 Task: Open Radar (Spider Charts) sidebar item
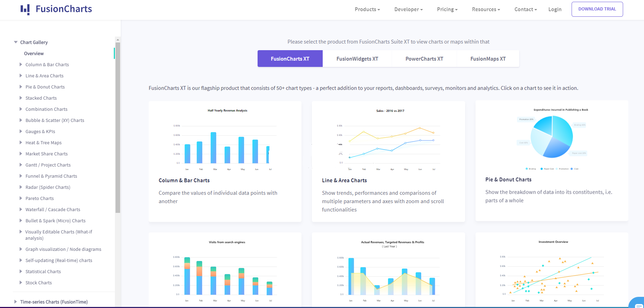48,187
